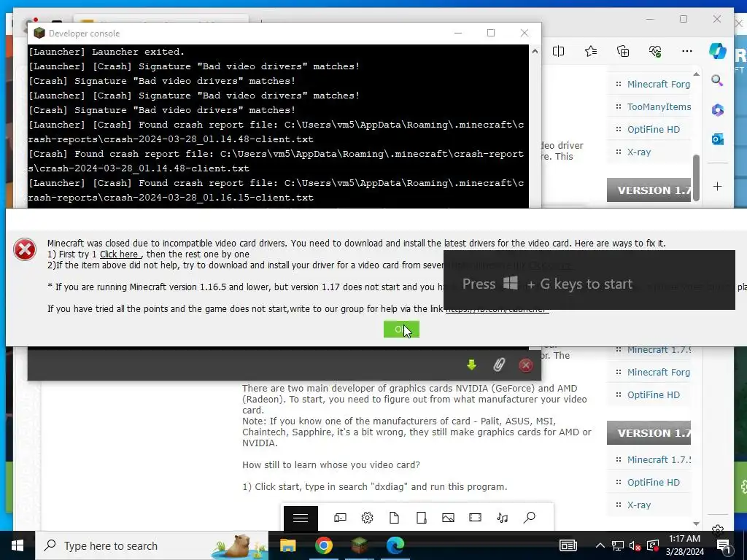Click Edge sidebar search magnifier icon
Viewport: 747px width, 560px height.
click(x=718, y=80)
